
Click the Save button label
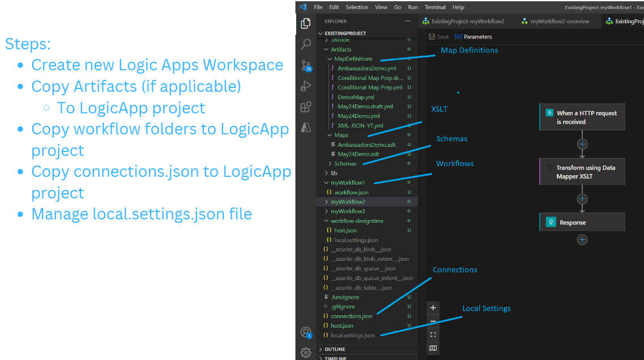pyautogui.click(x=442, y=37)
